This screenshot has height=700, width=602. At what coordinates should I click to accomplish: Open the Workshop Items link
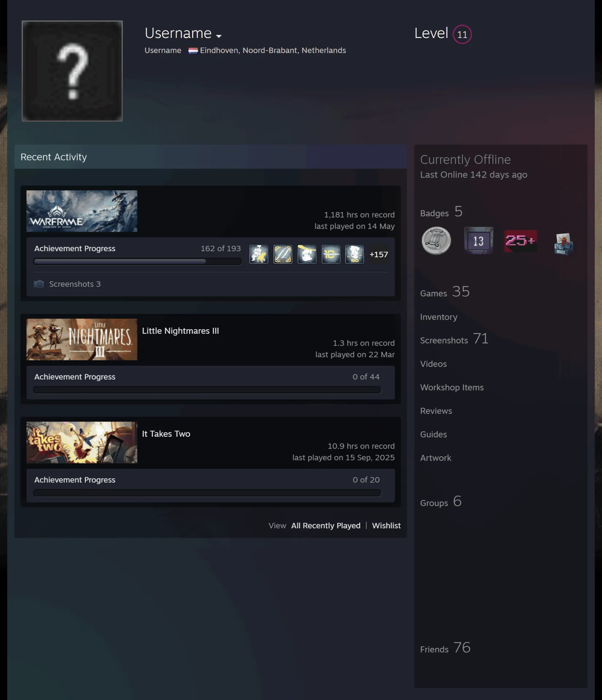pyautogui.click(x=452, y=388)
